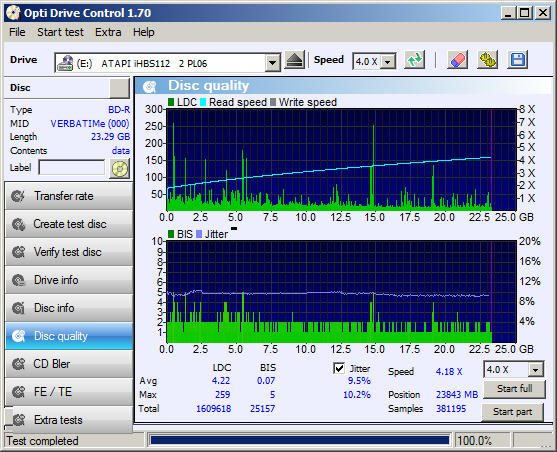Save results with the floppy disk icon
557x452 pixels.
pyautogui.click(x=518, y=60)
